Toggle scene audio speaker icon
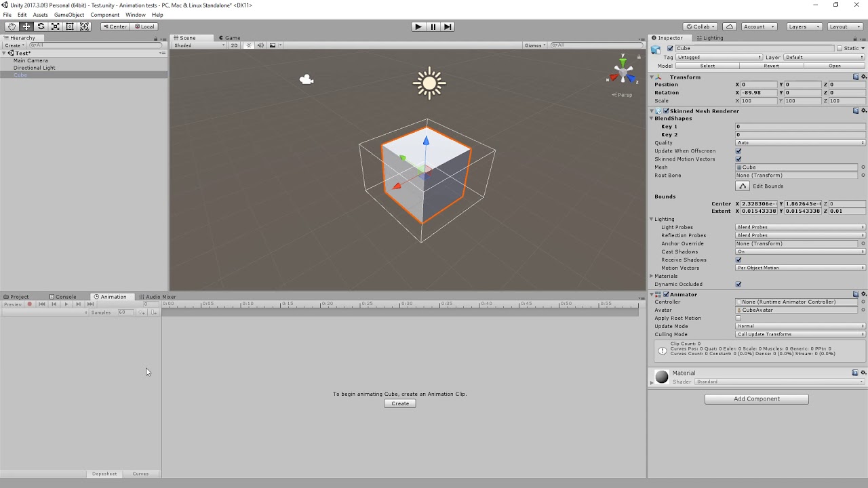 click(x=260, y=45)
